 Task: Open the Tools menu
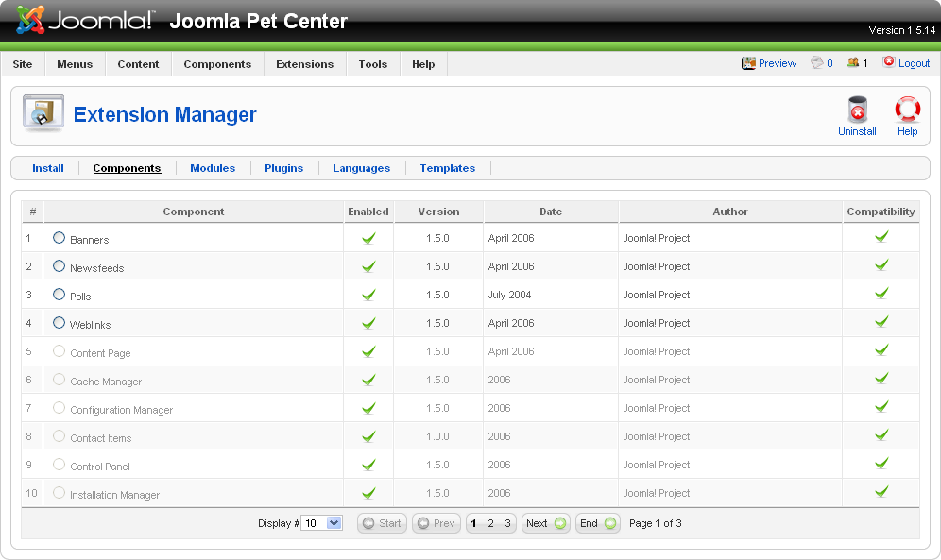click(x=372, y=64)
